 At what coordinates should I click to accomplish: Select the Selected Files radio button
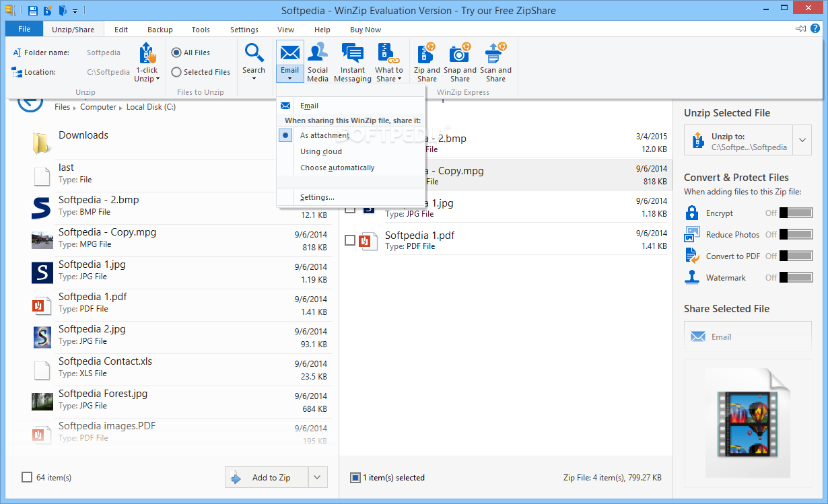[176, 72]
